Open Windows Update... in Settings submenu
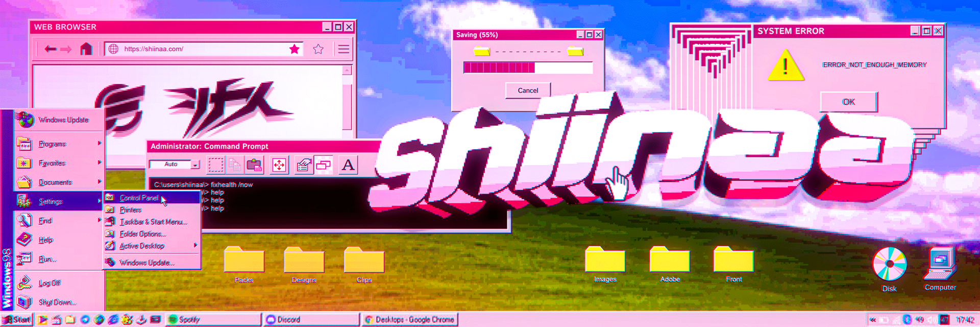The height and width of the screenshot is (327, 980). pos(152,263)
